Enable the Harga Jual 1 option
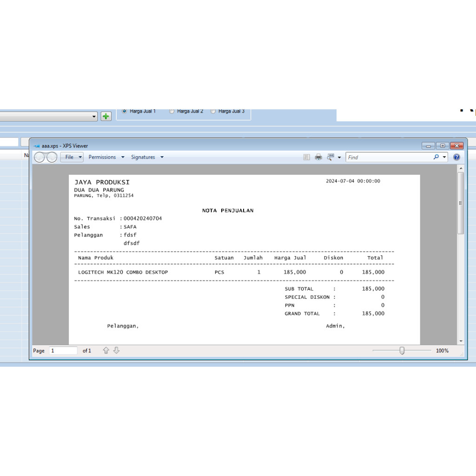Image resolution: width=476 pixels, height=476 pixels. tap(124, 111)
